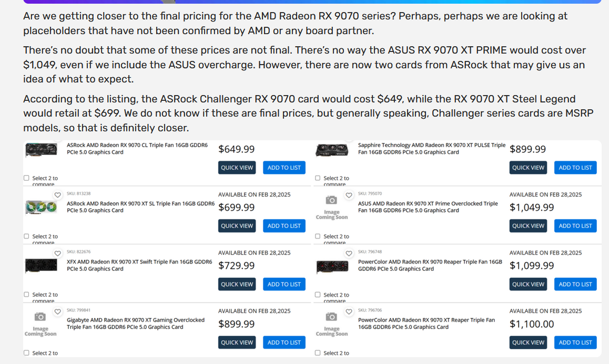Favorite the PowerColor RX 9070 XT Reaper card
This screenshot has height=364, width=609.
(x=349, y=311)
